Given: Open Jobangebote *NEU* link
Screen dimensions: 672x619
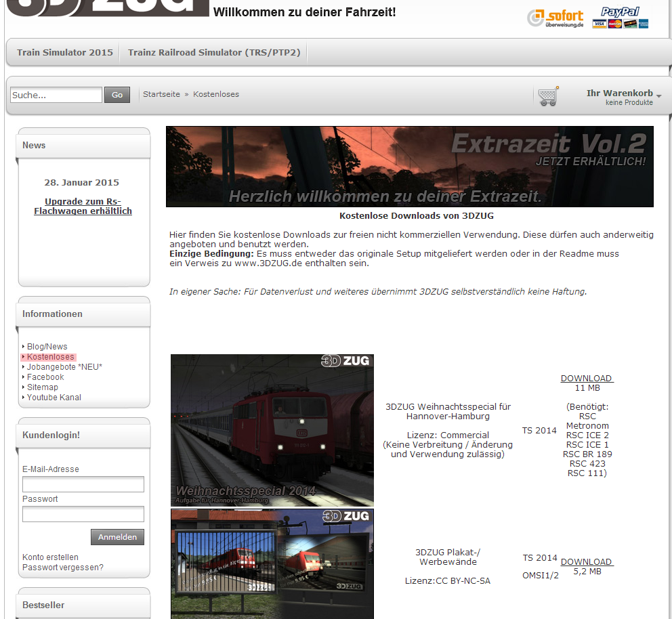Looking at the screenshot, I should pyautogui.click(x=65, y=367).
